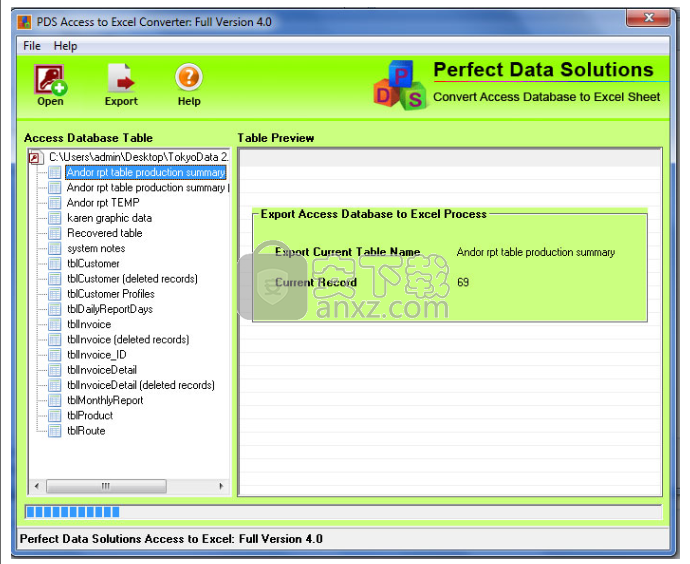Click the Open database toolbar icon
690x564 pixels.
pos(50,85)
